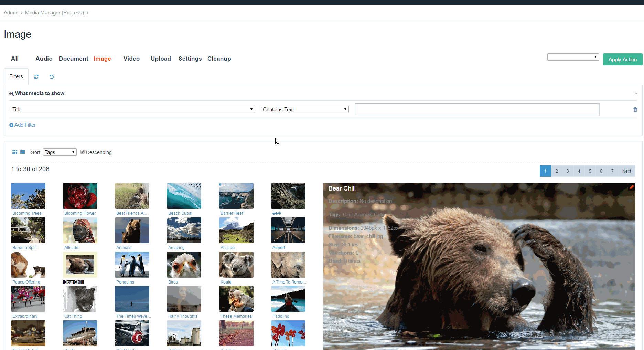Open the Title filter field selector
The height and width of the screenshot is (350, 644).
pyautogui.click(x=132, y=109)
